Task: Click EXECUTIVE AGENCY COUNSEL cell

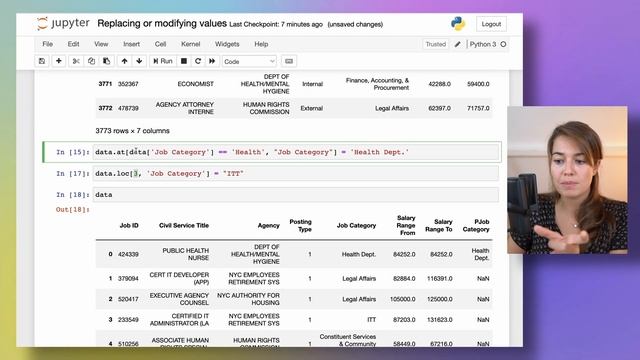Action: click(x=179, y=299)
